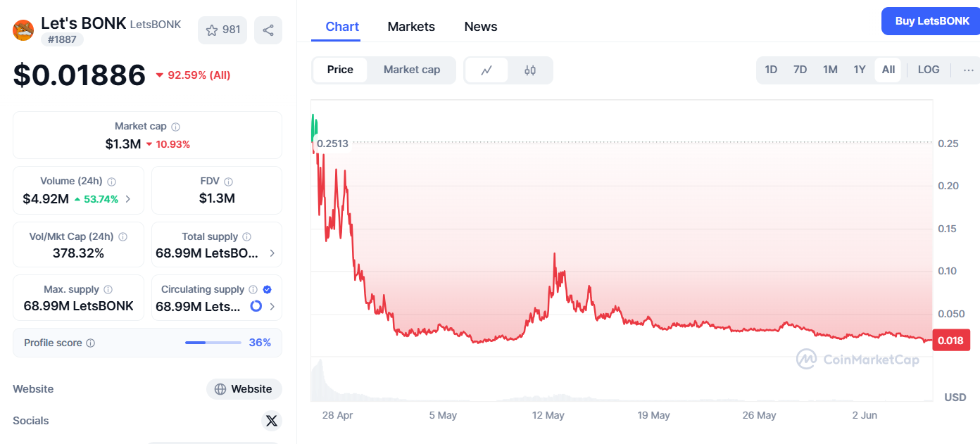The image size is (980, 444).
Task: Toggle LOG scale on chart
Action: click(x=929, y=70)
